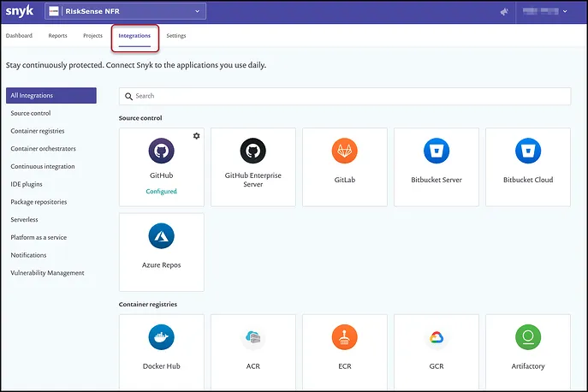Screen dimensions: 588x392
Task: Click the Bitbucket Server icon
Action: pyautogui.click(x=437, y=151)
